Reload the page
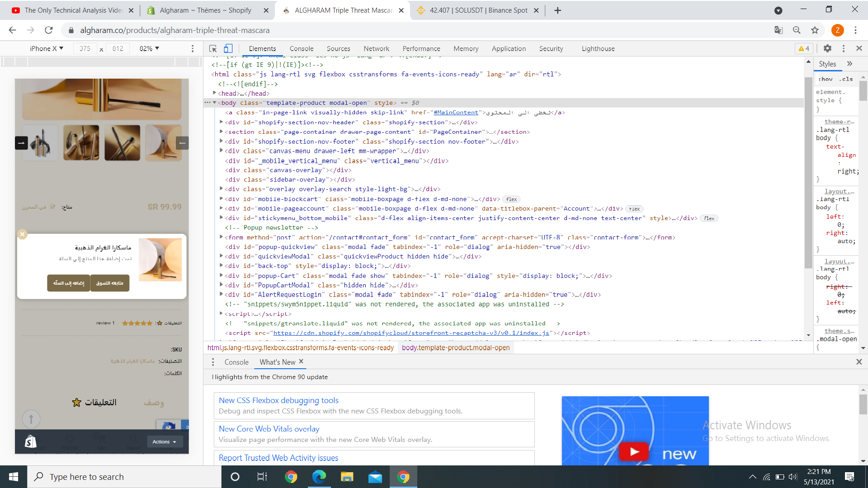Viewport: 868px width, 488px height. pyautogui.click(x=49, y=30)
